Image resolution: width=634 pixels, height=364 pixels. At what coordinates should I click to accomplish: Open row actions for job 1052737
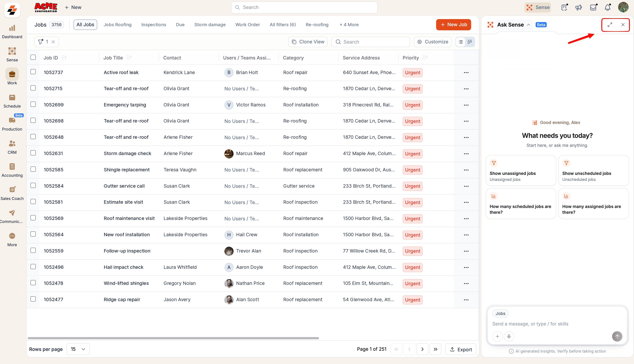tap(466, 73)
